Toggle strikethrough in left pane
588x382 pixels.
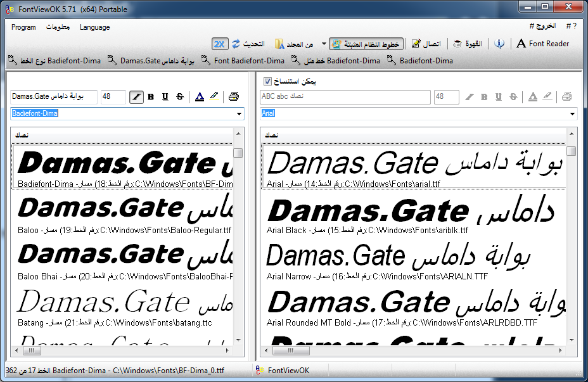click(180, 97)
